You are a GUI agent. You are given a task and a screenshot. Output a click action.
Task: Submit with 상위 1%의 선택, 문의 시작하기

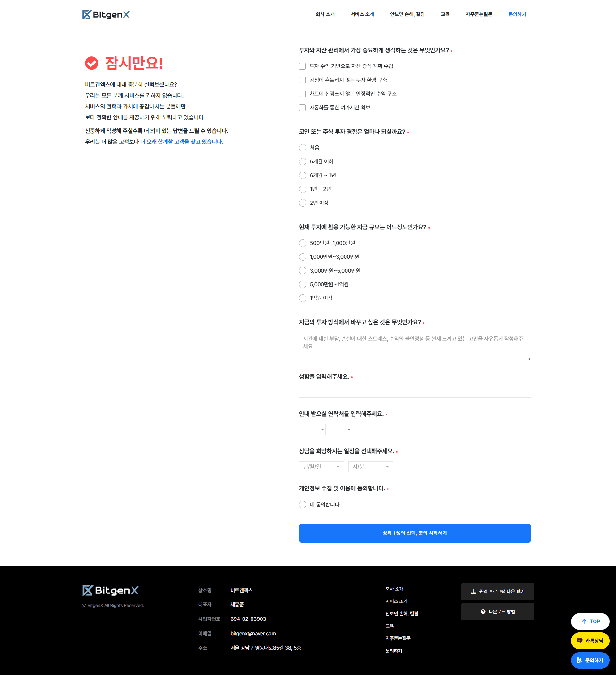(x=415, y=533)
